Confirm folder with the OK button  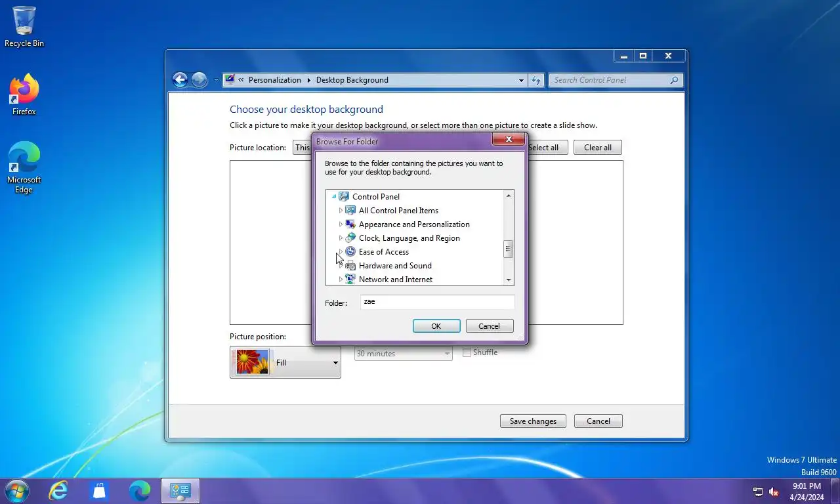coord(436,325)
